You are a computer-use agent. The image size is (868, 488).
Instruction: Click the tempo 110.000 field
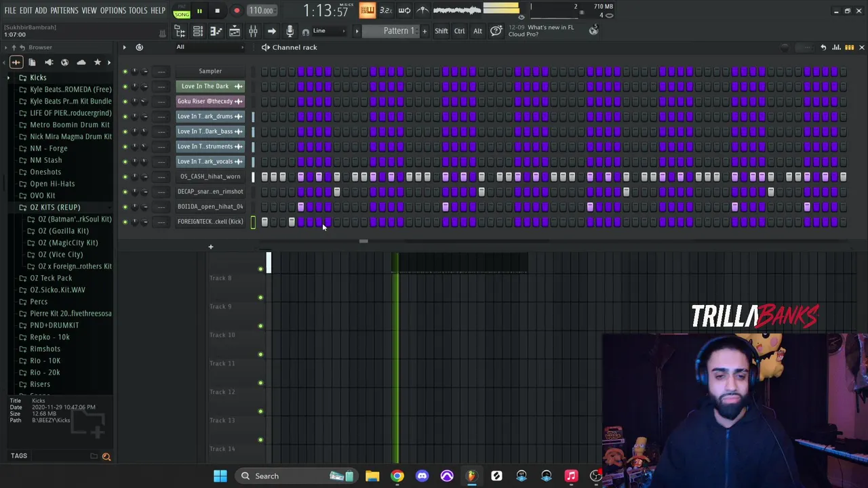tap(261, 11)
